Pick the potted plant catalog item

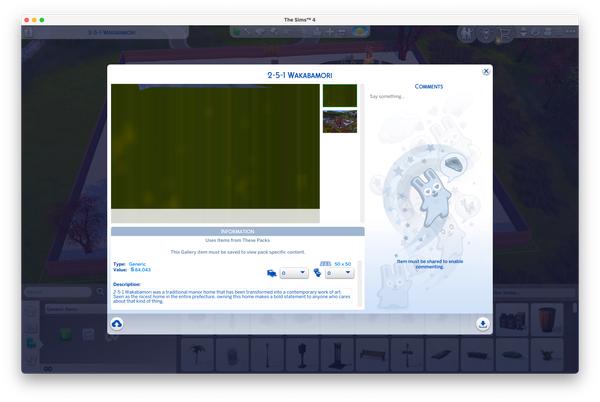pyautogui.click(x=547, y=355)
